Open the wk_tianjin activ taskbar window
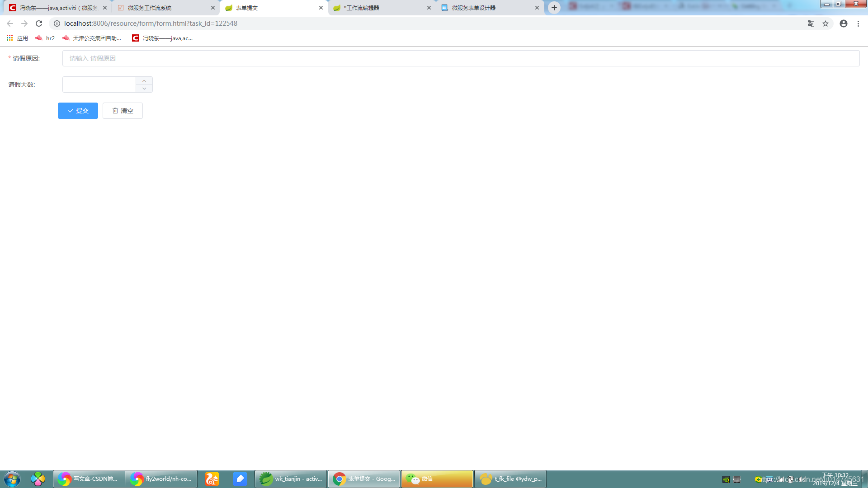Viewport: 868px width, 488px height. pos(291,479)
